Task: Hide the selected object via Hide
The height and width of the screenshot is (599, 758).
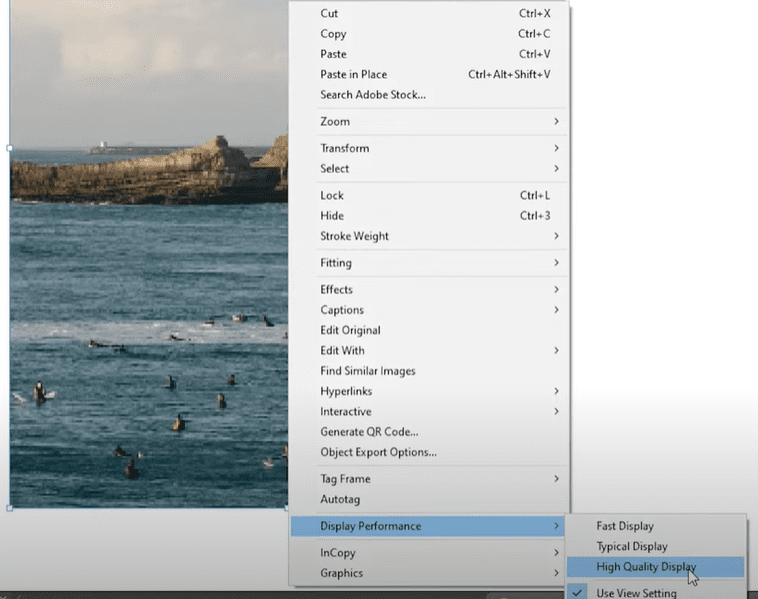Action: [429, 216]
